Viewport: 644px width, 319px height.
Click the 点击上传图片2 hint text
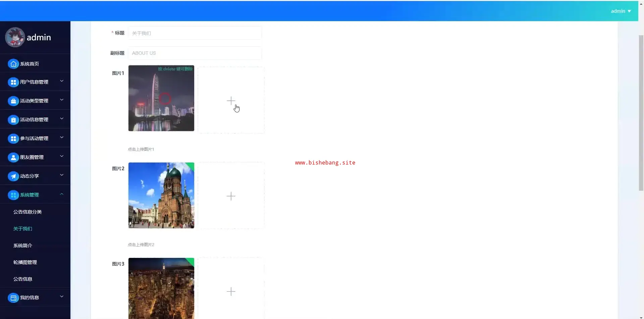click(x=141, y=245)
